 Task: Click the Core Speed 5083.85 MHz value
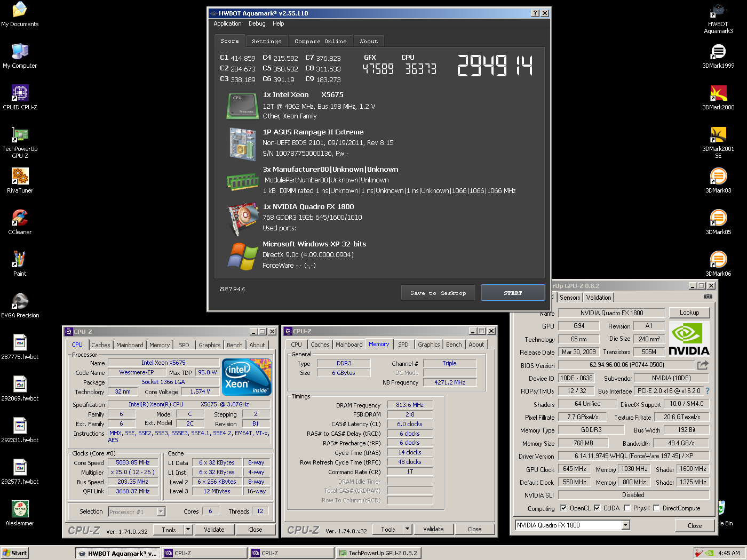click(133, 462)
